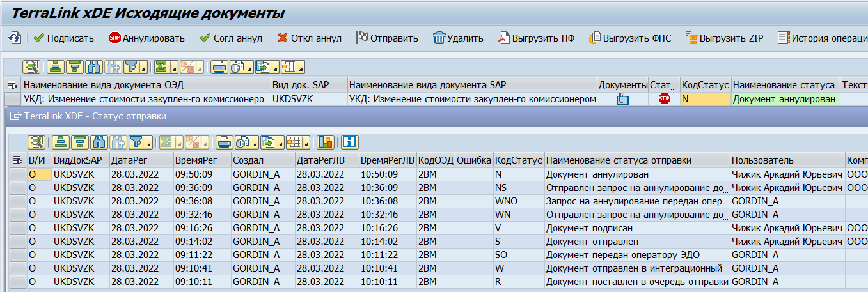This screenshot has width=868, height=292.
Task: Click Sort Descending in the status dialog toolbar
Action: [81, 142]
